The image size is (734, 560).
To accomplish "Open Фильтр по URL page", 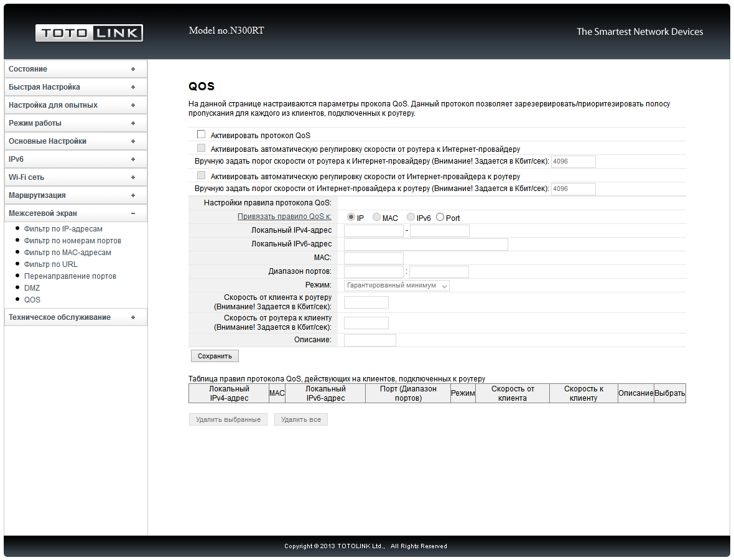I will tap(51, 264).
